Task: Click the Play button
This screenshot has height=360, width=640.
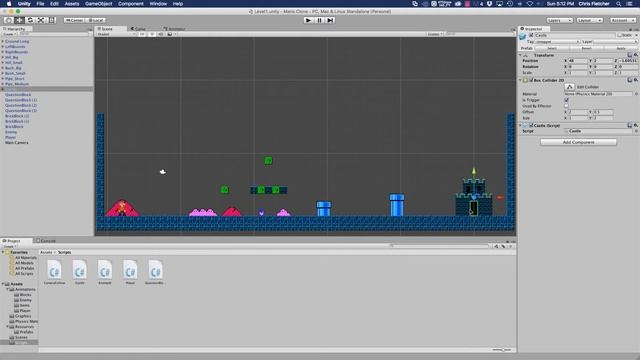Action: click(x=309, y=20)
